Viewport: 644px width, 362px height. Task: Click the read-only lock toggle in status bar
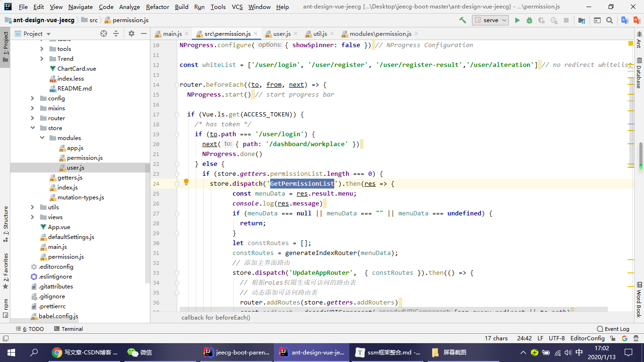click(614, 338)
